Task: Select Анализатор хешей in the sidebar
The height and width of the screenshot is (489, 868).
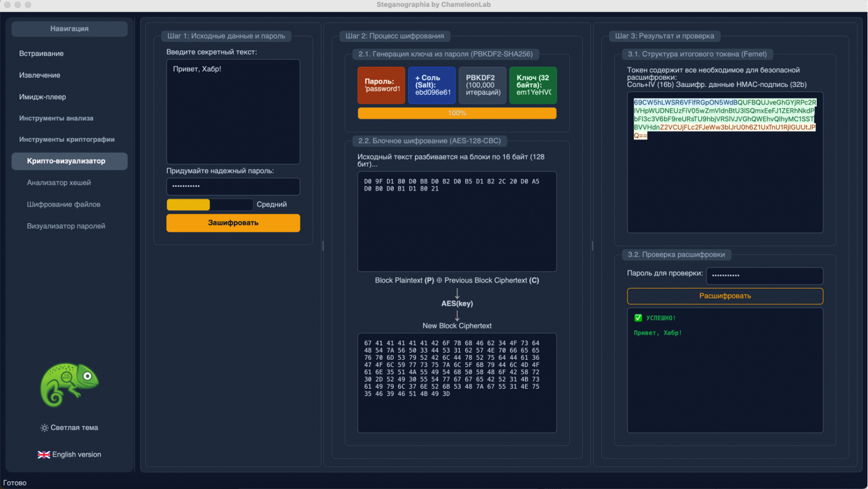Action: [x=58, y=183]
